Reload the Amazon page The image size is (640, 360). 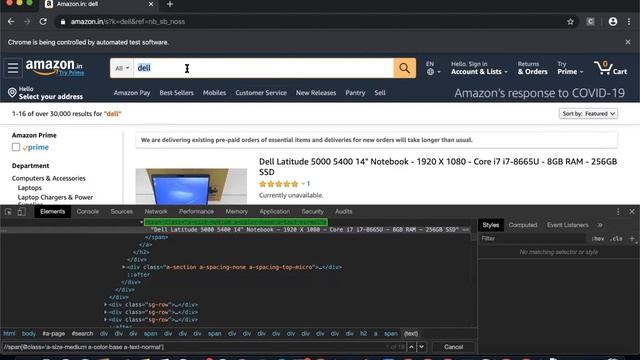tap(43, 22)
